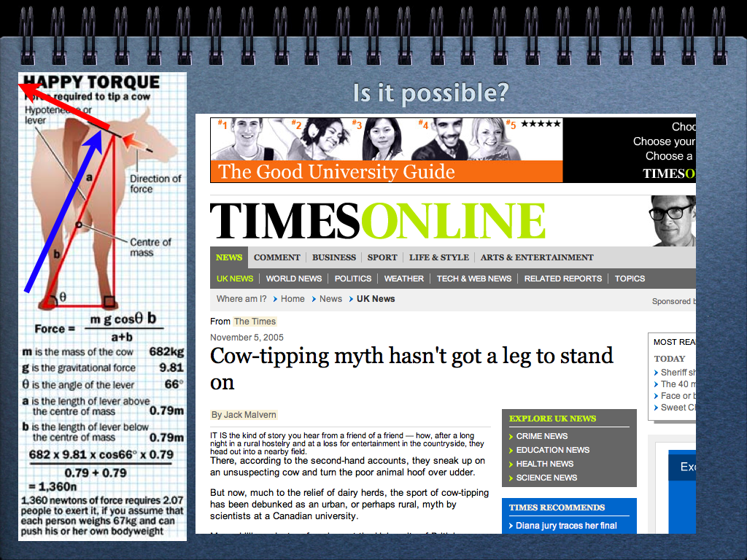This screenshot has height=560, width=747.
Task: Click the arrow before Diana jury headline
Action: click(511, 526)
